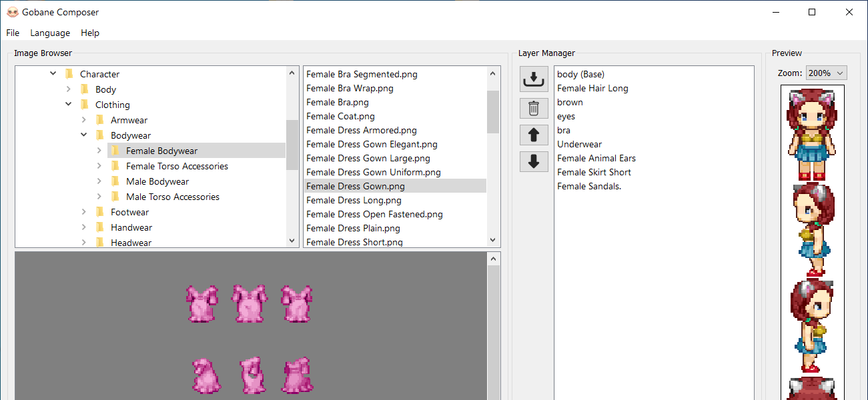Collapse the Bodywear tree node
The image size is (868, 400).
pos(84,135)
